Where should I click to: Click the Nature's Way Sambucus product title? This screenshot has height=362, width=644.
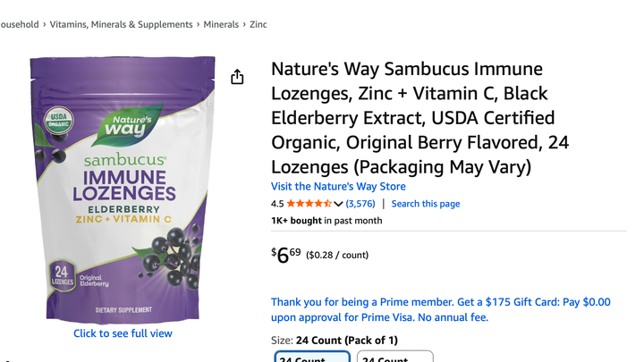(x=420, y=117)
